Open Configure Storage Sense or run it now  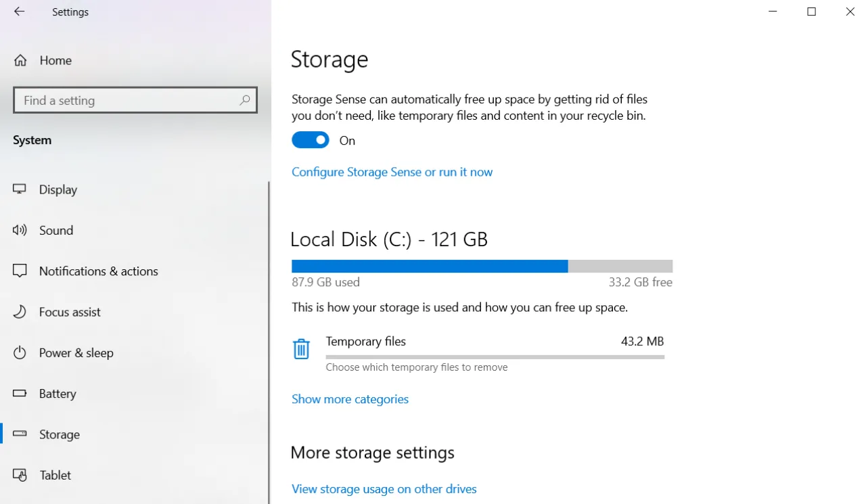tap(392, 172)
